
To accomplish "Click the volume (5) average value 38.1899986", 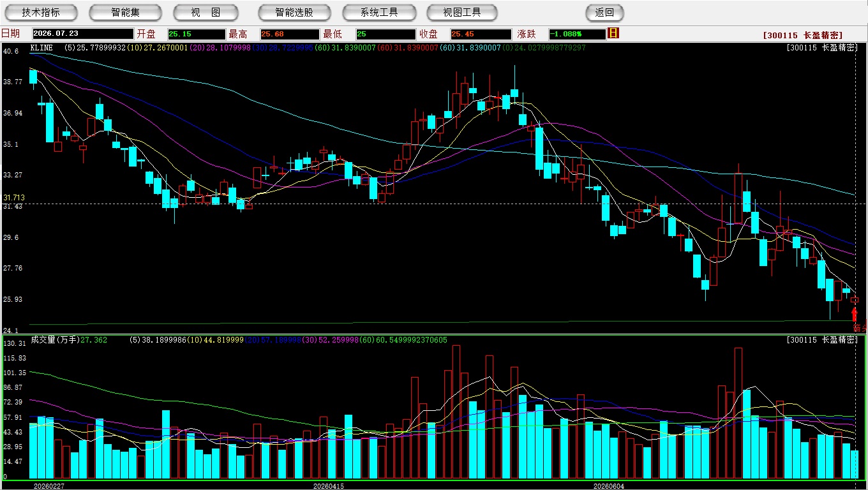I will click(159, 340).
